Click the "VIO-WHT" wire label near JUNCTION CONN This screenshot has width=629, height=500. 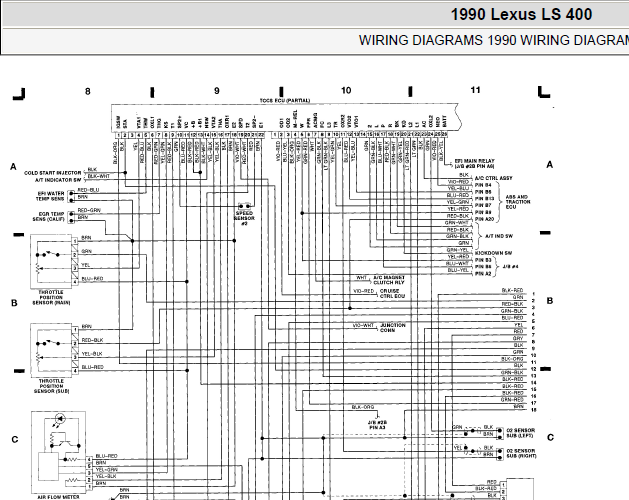pos(363,325)
